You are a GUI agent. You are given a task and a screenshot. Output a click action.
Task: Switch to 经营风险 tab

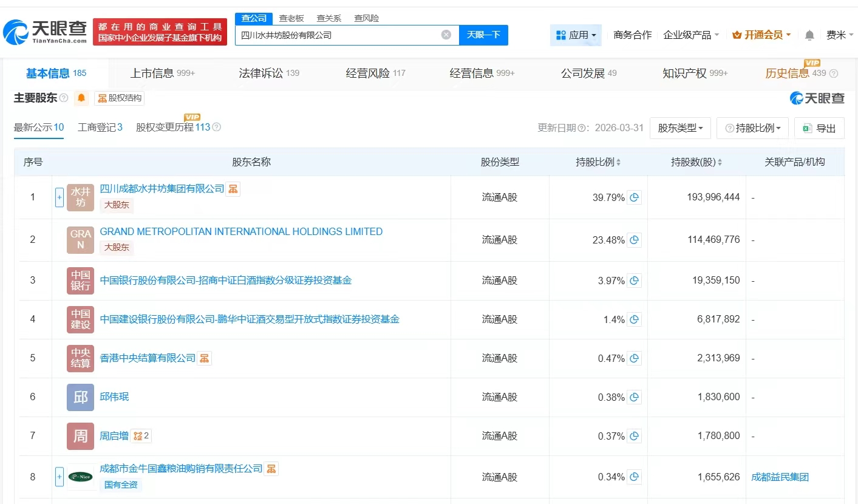click(375, 73)
